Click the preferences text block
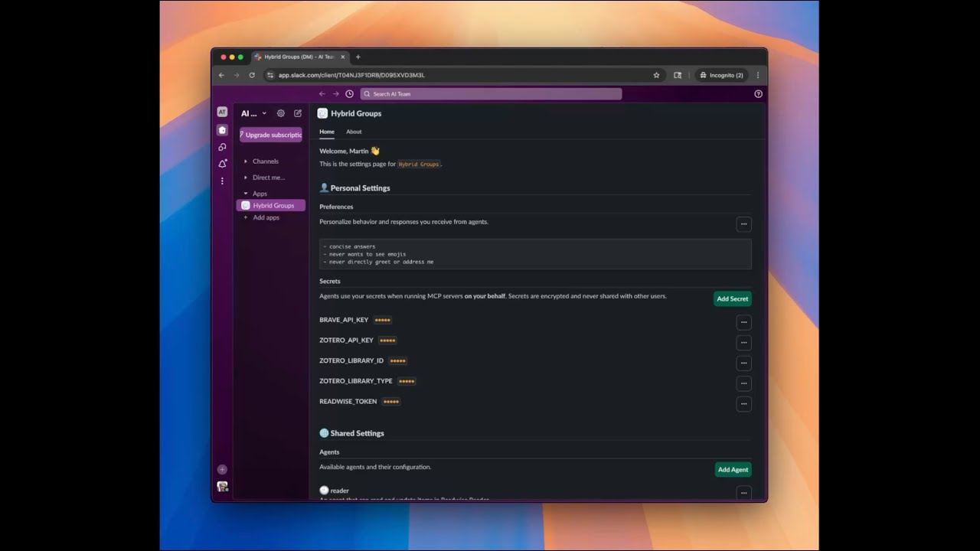This screenshot has height=551, width=980. [x=535, y=254]
